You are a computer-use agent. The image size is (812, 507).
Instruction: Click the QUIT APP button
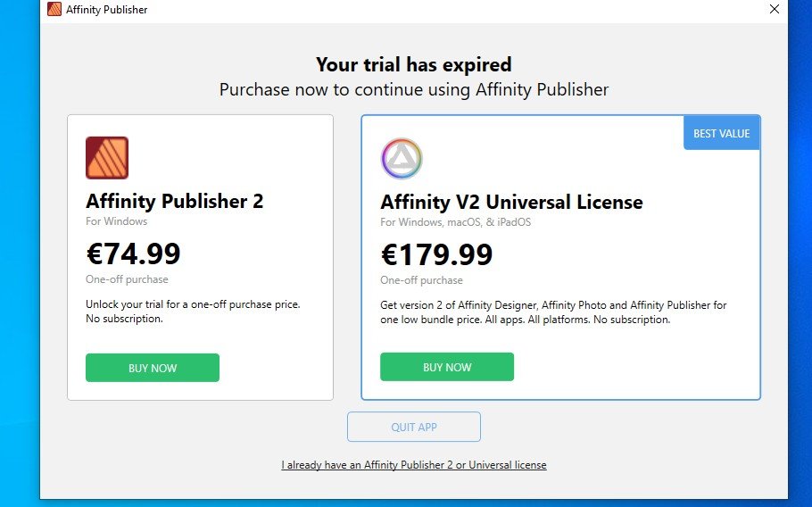coord(414,427)
